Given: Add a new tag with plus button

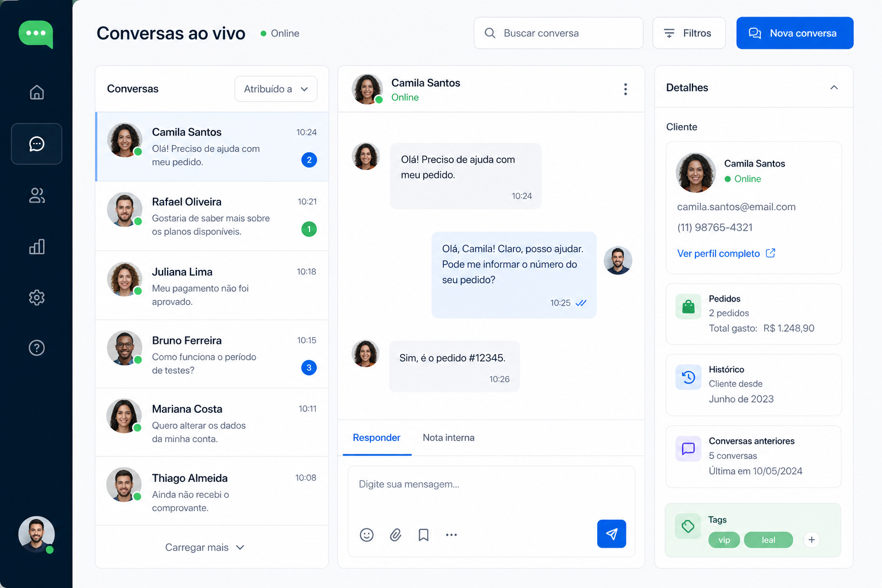Looking at the screenshot, I should coord(811,540).
